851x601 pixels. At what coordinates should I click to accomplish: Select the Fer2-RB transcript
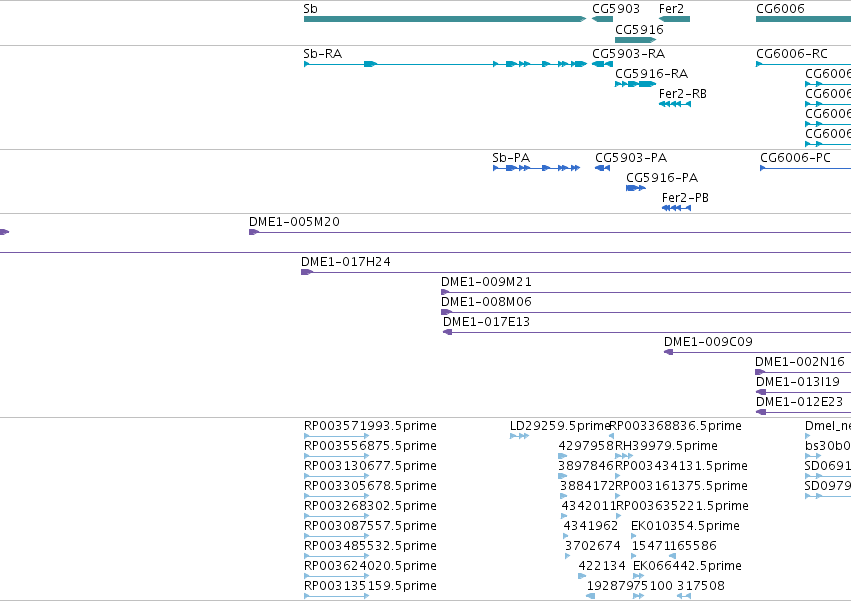[675, 104]
